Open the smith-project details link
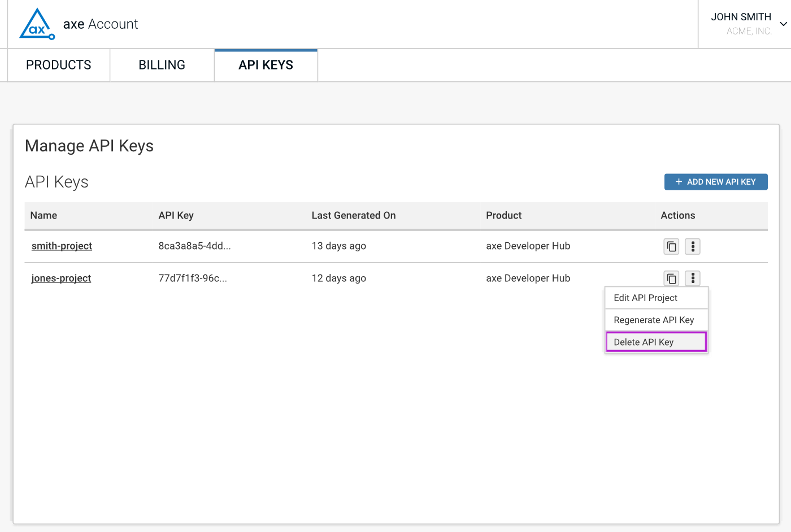This screenshot has width=791, height=532. (62, 246)
